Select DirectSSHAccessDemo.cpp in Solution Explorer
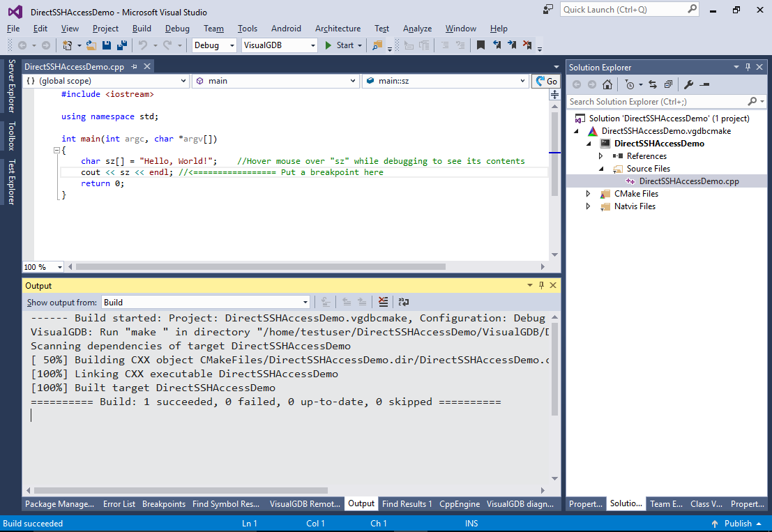The height and width of the screenshot is (532, 772). pos(689,181)
